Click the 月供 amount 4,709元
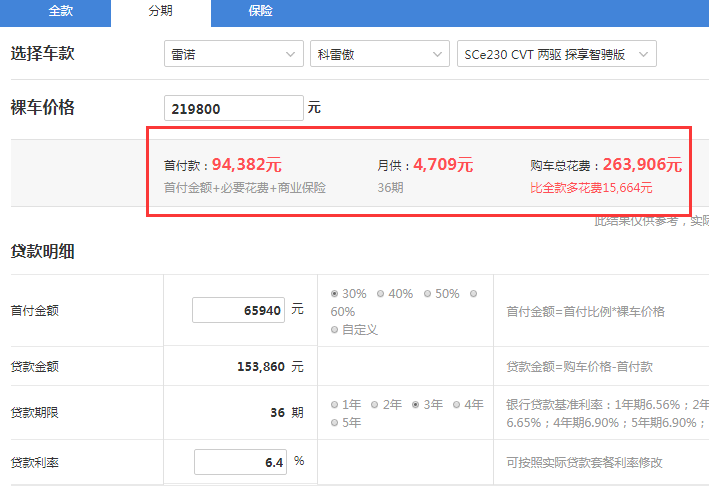Screen dimensions: 709x495 point(443,165)
